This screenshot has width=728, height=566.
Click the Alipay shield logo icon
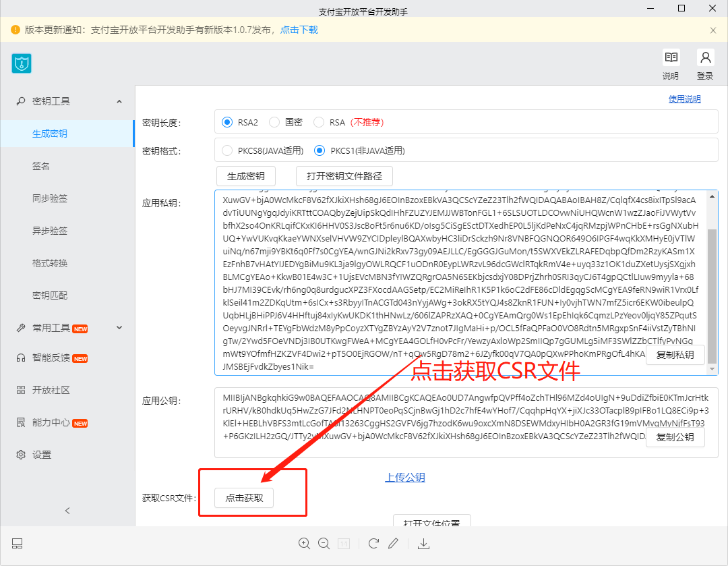pyautogui.click(x=22, y=63)
